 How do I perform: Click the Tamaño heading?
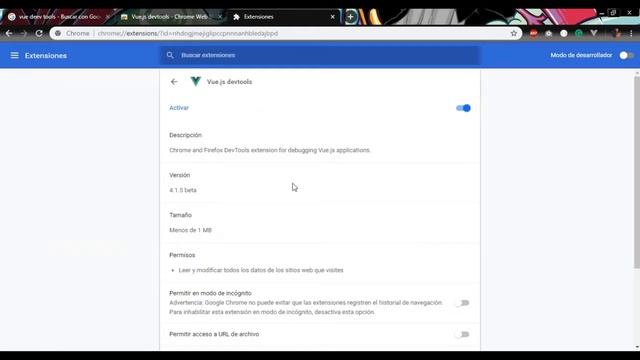click(x=180, y=215)
